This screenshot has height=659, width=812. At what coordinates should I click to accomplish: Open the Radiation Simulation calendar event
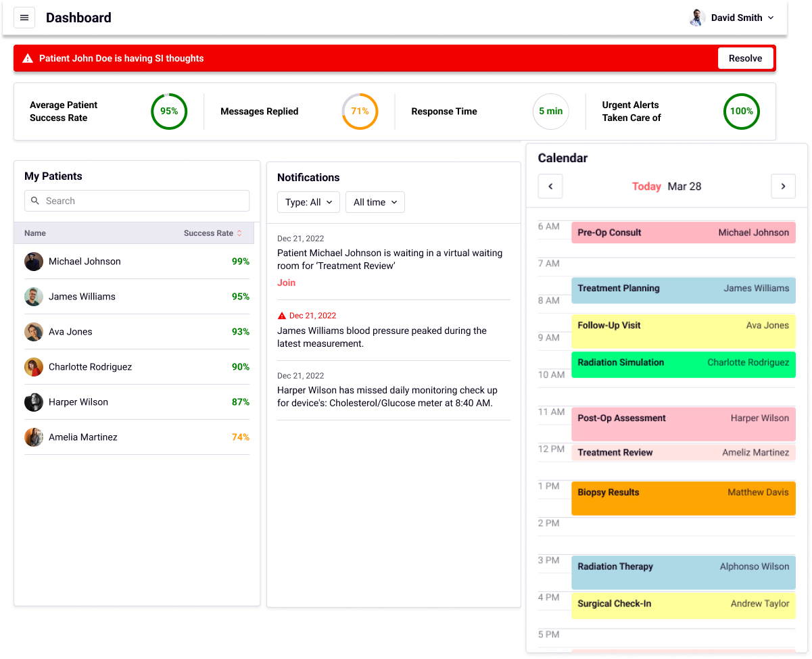pyautogui.click(x=683, y=364)
